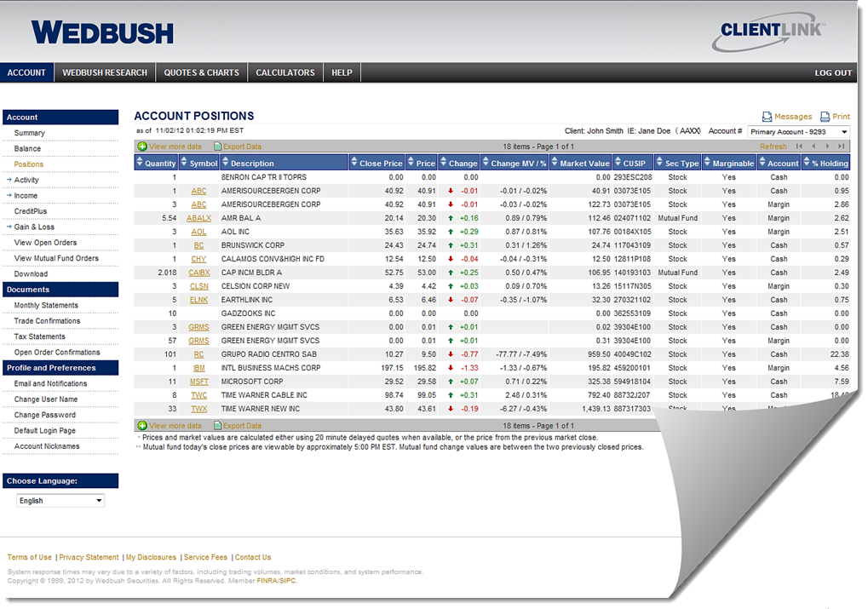Click the Refresh link
Screen dimensions: 868x609
pos(773,147)
